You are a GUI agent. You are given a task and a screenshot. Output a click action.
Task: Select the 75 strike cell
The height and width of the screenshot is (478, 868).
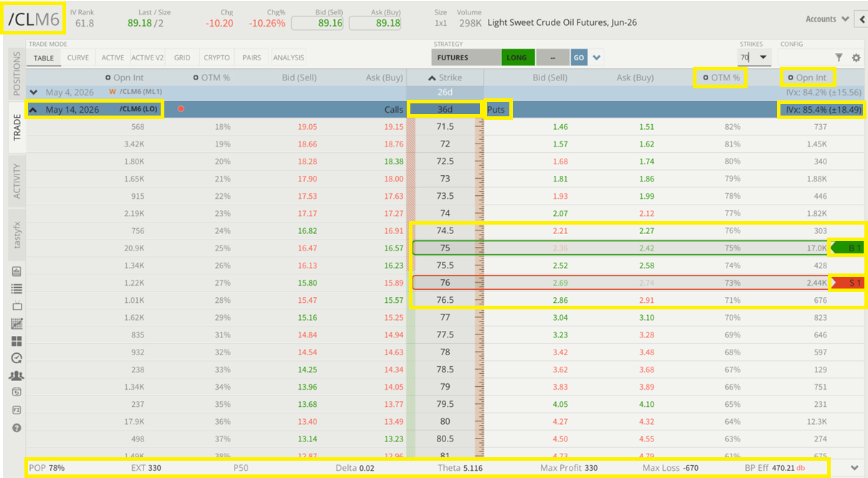(445, 248)
